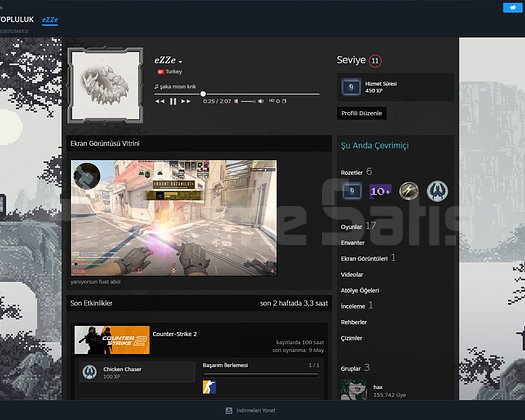Select the purple 10+ badge
This screenshot has width=525, height=420.
point(380,191)
